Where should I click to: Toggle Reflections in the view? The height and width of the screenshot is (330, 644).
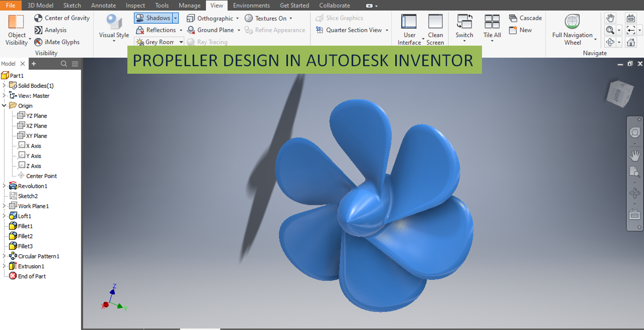tap(156, 30)
